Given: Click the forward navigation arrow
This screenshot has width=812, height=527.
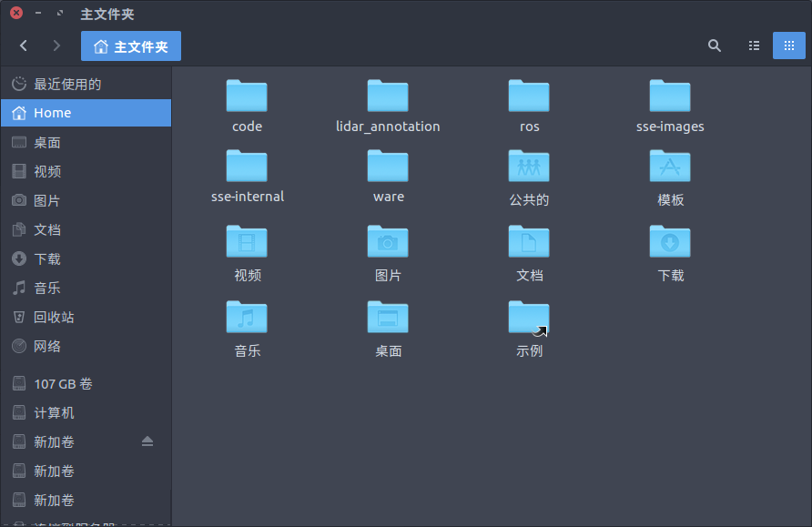Looking at the screenshot, I should tap(56, 45).
